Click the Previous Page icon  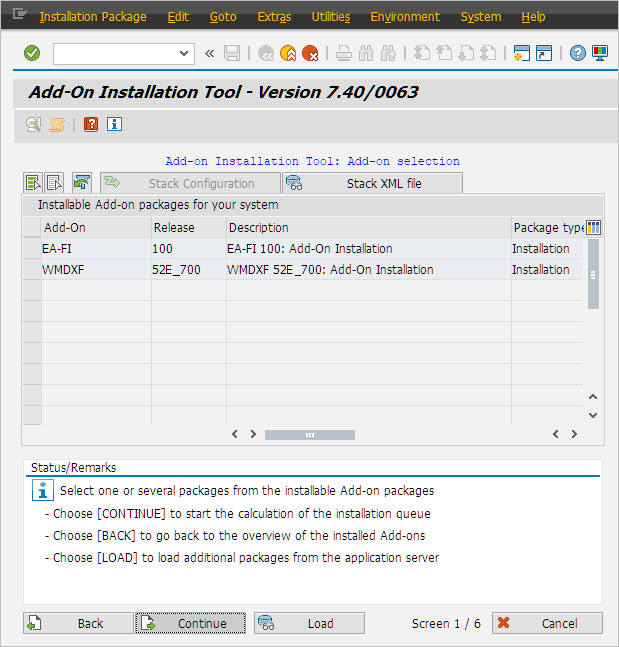444,53
